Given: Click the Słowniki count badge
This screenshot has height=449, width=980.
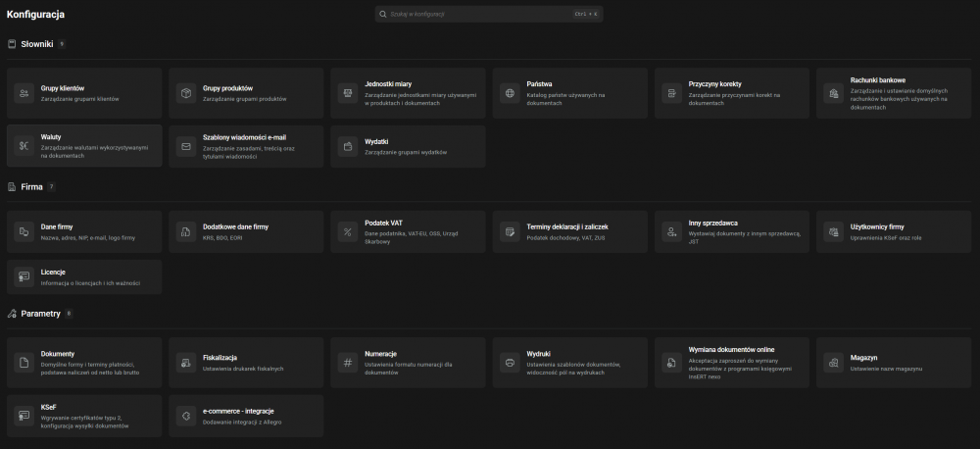Looking at the screenshot, I should click(x=62, y=44).
